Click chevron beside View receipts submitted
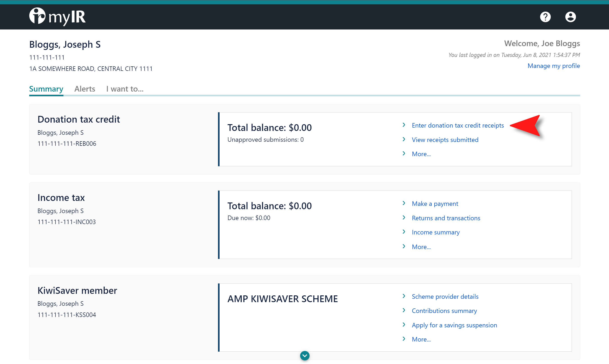 [x=404, y=139]
